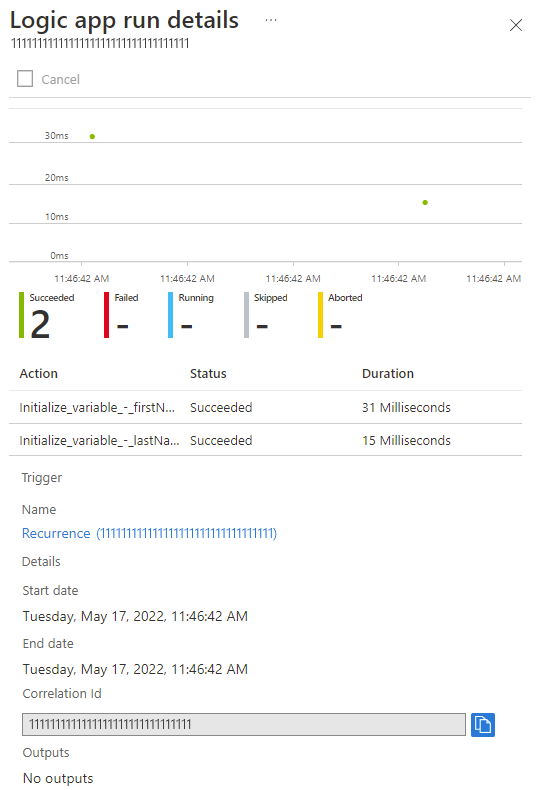
Task: Click the 20ms y-axis label
Action: [x=56, y=177]
